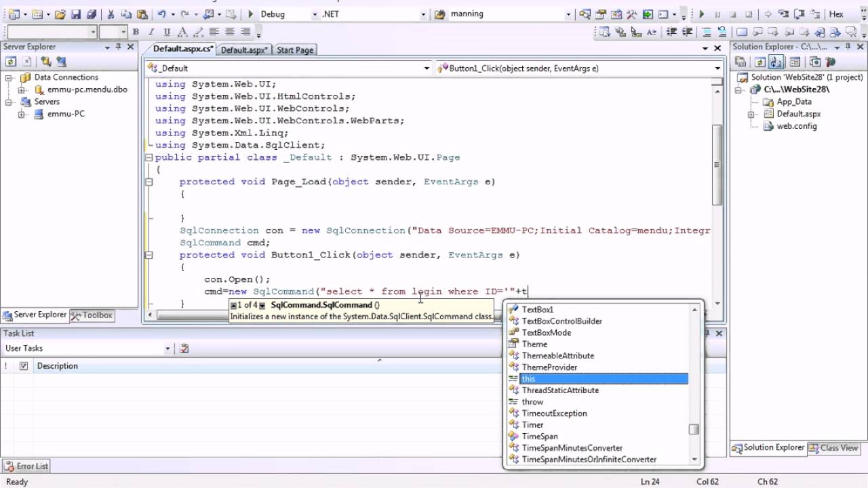Select ThemeProvider in IntelliSense list
The width and height of the screenshot is (868, 488).
point(549,367)
